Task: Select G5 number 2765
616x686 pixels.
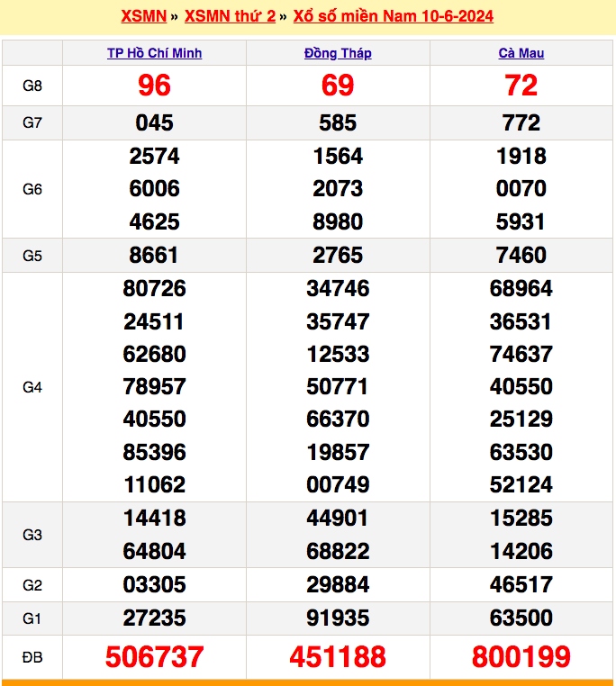Action: coord(338,255)
